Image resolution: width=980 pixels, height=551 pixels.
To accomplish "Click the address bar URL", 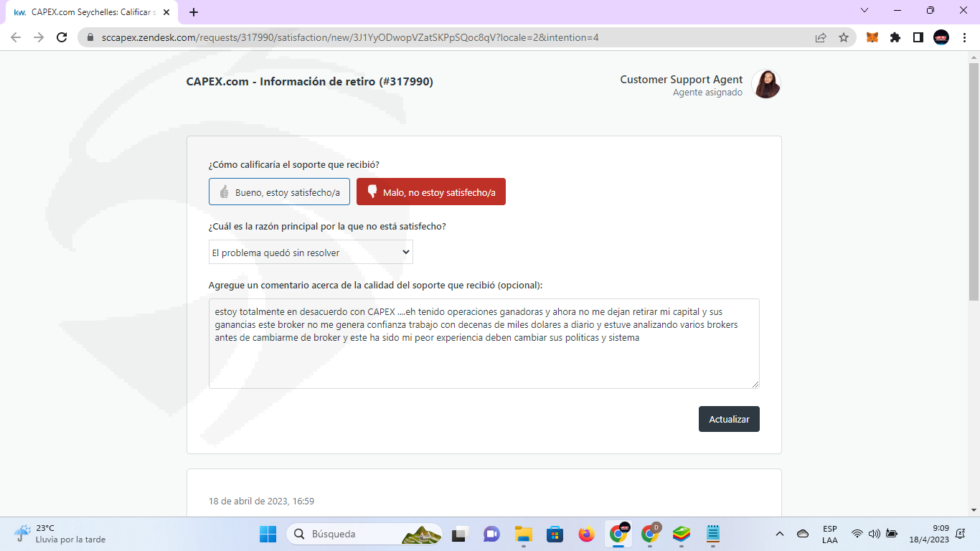I will pos(351,37).
